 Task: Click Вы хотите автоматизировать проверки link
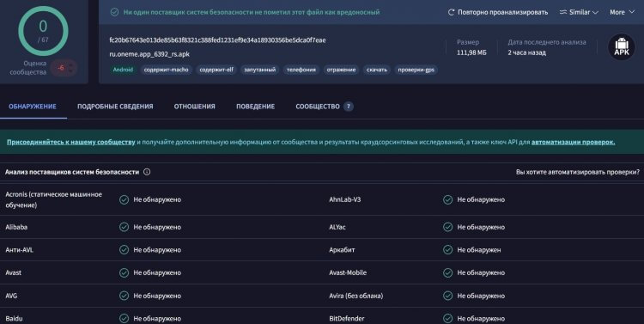point(578,172)
